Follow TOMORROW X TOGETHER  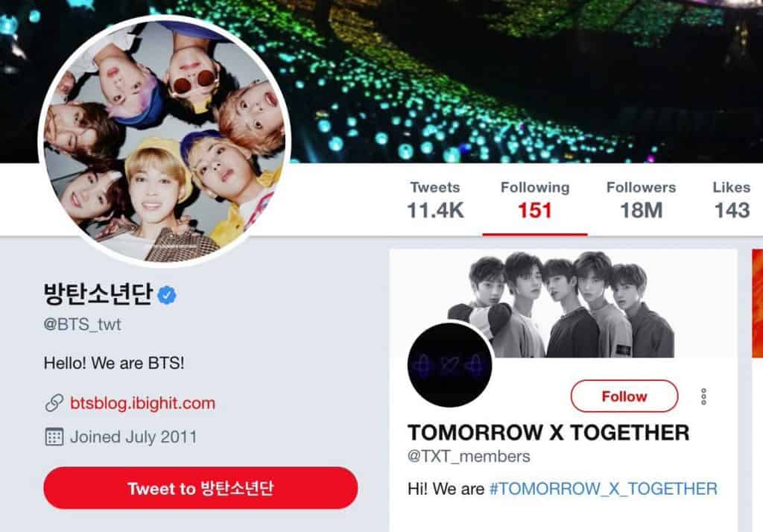(x=624, y=396)
